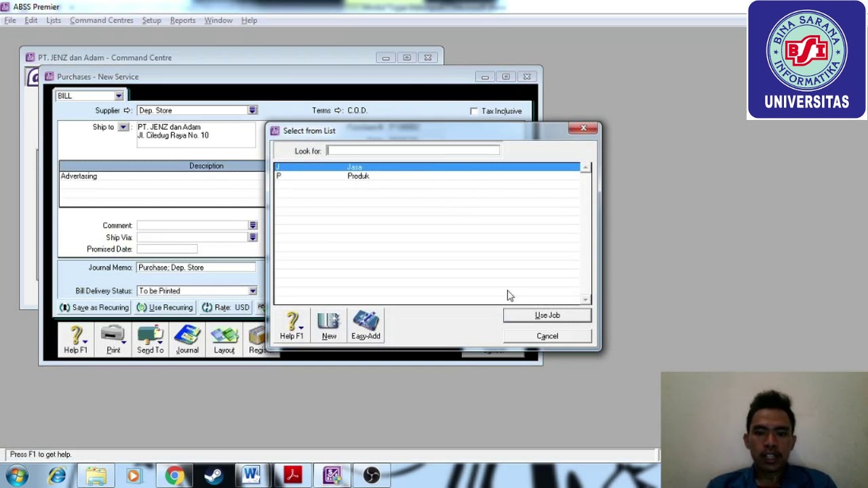Viewport: 868px width, 488px height.
Task: Open the Comment list dropdown
Action: coord(252,226)
